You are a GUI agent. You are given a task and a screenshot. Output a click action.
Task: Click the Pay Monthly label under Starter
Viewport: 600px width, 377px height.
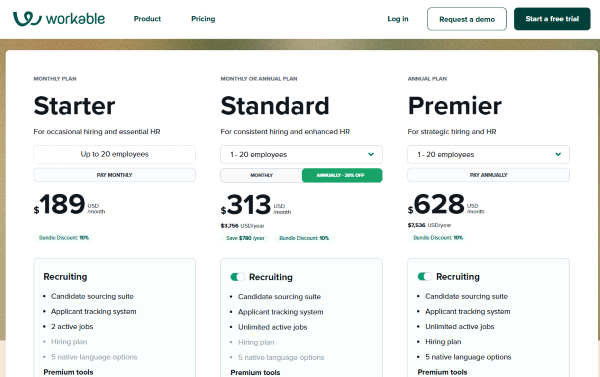[x=114, y=175]
